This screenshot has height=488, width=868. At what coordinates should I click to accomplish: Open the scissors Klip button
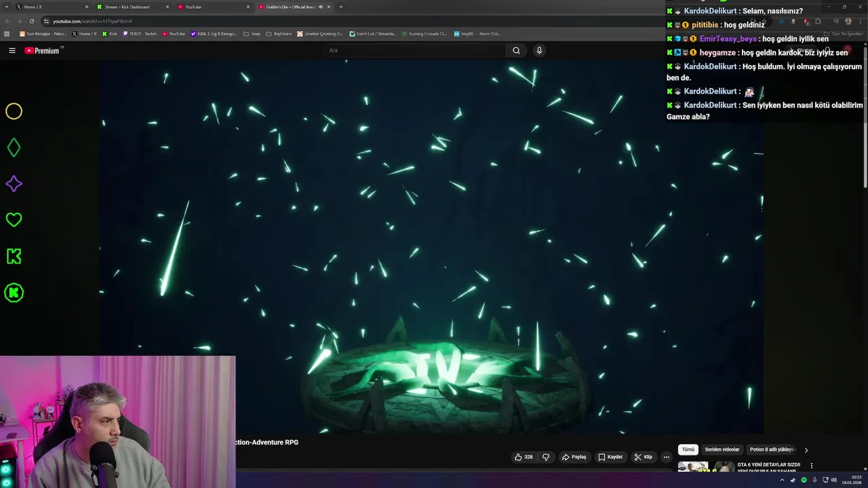point(643,457)
